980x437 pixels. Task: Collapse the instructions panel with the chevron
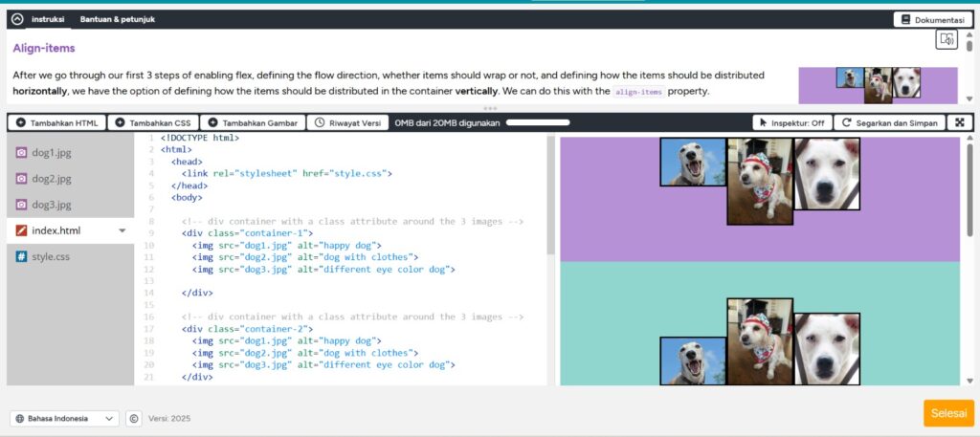coord(18,19)
